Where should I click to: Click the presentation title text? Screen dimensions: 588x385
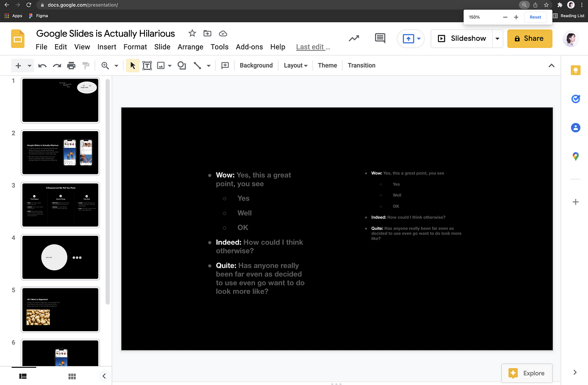click(105, 34)
